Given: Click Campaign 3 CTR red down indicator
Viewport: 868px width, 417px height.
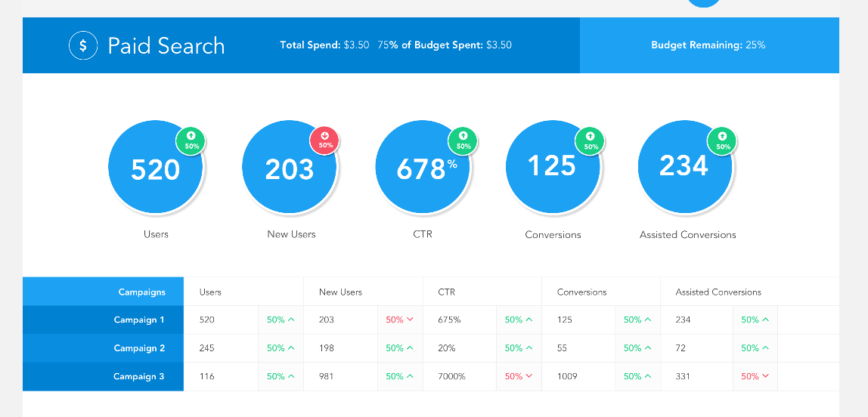Looking at the screenshot, I should click(519, 376).
